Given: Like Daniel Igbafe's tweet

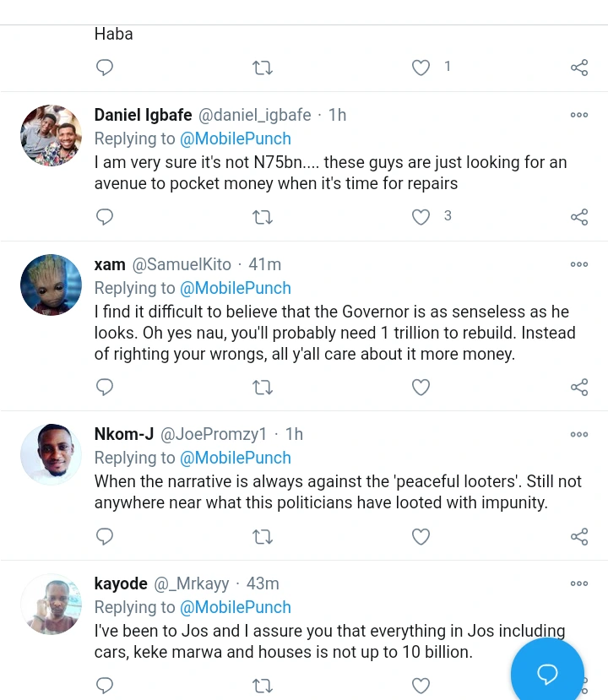Looking at the screenshot, I should coord(421,217).
